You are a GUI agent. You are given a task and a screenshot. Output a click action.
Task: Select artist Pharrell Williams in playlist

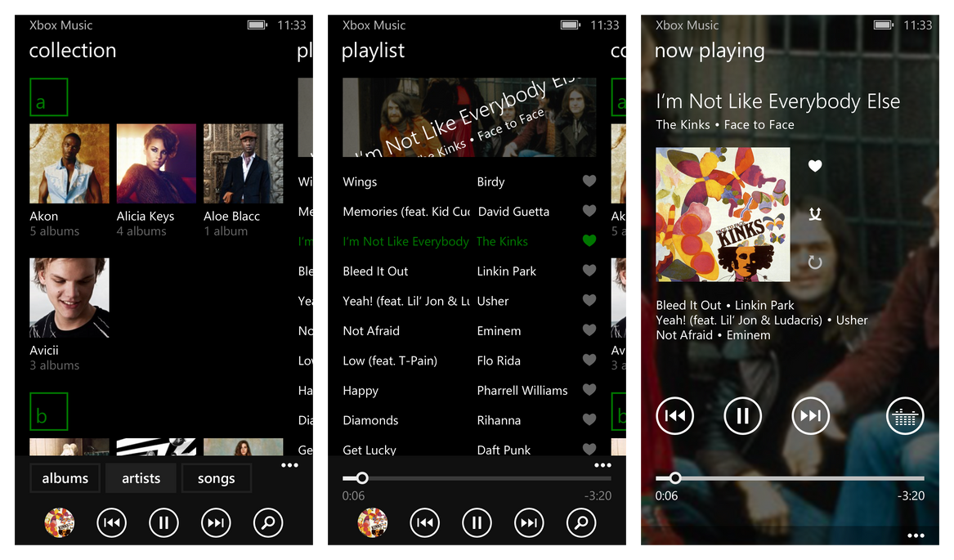click(522, 391)
